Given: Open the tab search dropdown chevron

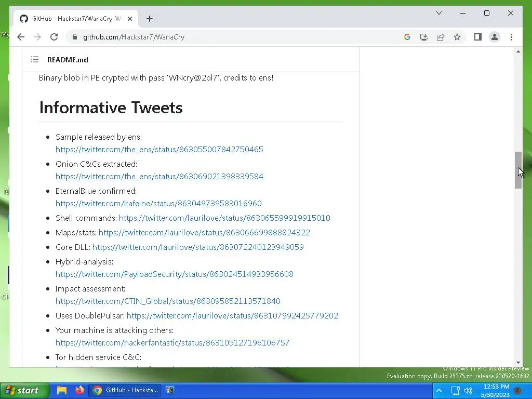Looking at the screenshot, I should coord(438,13).
